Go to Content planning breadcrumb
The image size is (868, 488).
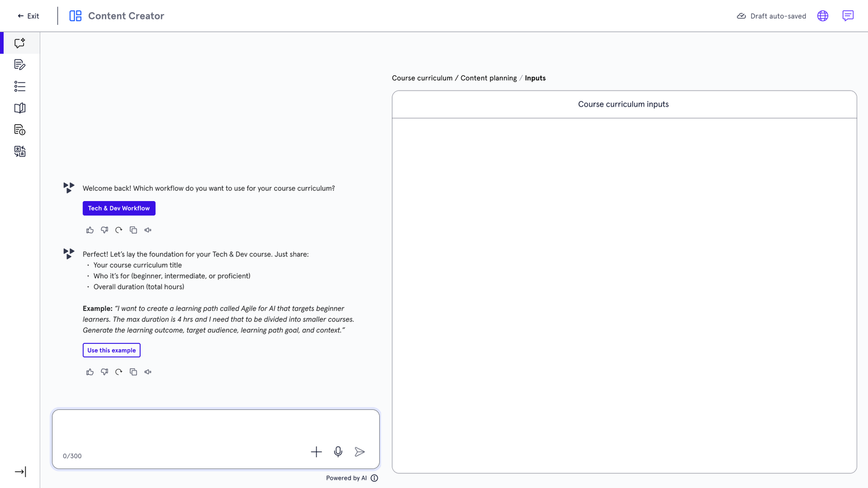point(489,78)
